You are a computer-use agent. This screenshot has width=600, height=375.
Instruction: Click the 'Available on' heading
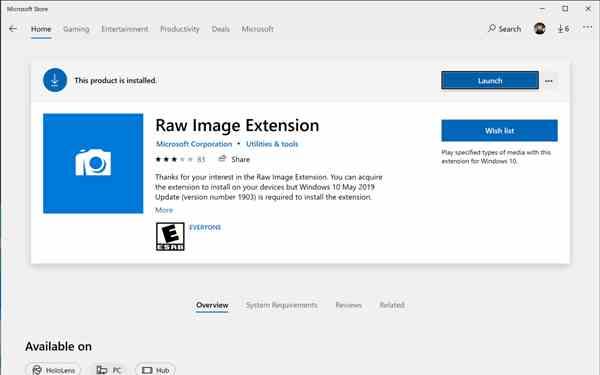tap(59, 347)
